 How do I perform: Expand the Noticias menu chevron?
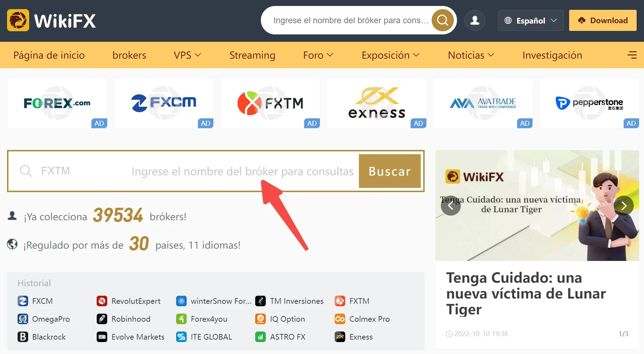click(x=491, y=55)
